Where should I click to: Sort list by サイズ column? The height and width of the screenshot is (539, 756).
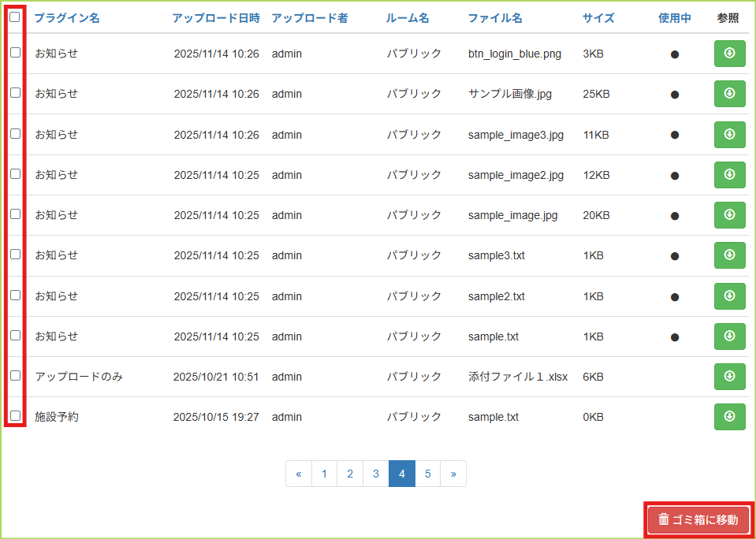click(x=598, y=18)
